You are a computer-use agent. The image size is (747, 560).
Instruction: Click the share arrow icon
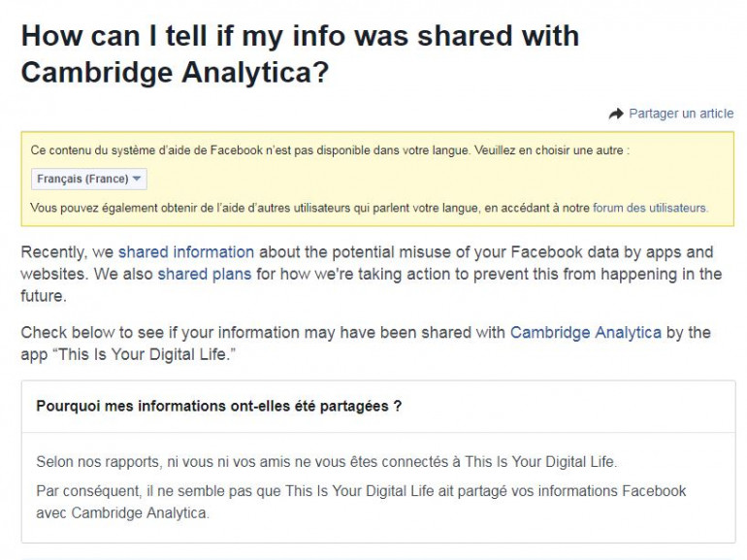pos(616,114)
